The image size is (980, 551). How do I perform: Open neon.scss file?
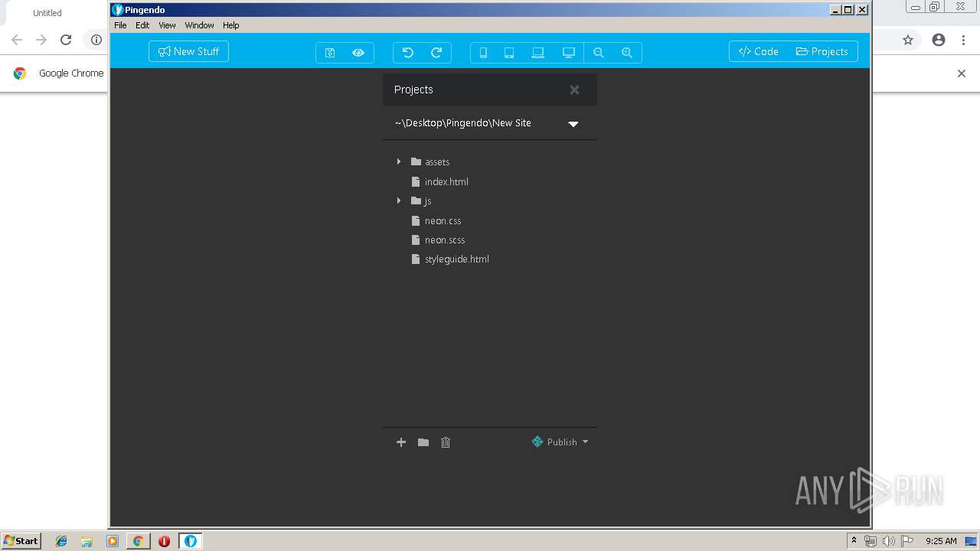[x=438, y=240]
